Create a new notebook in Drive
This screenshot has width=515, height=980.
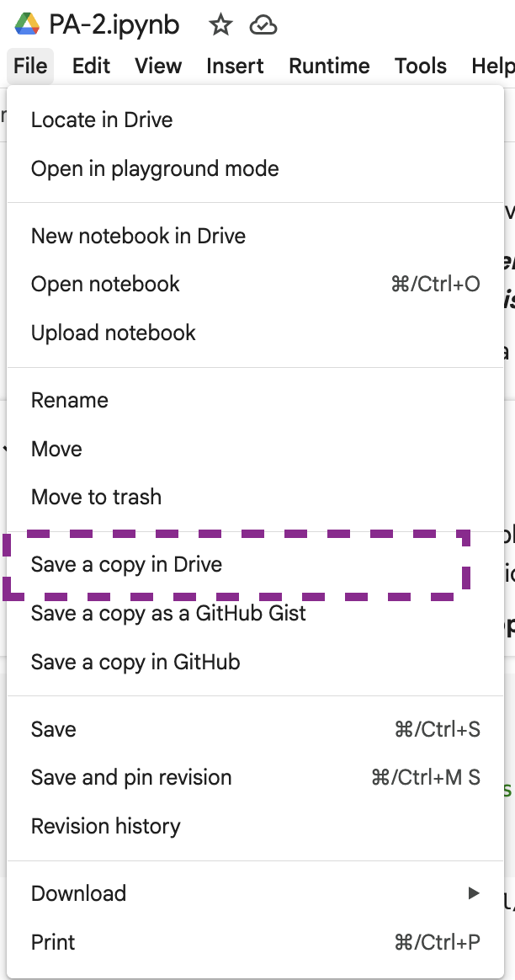click(x=138, y=236)
